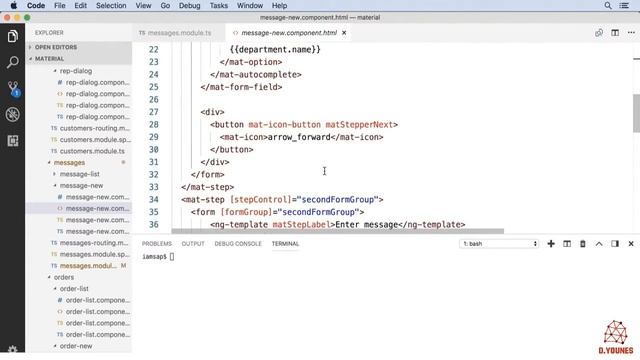This screenshot has width=640, height=360.
Task: Create a new terminal with plus icon
Action: pyautogui.click(x=551, y=244)
